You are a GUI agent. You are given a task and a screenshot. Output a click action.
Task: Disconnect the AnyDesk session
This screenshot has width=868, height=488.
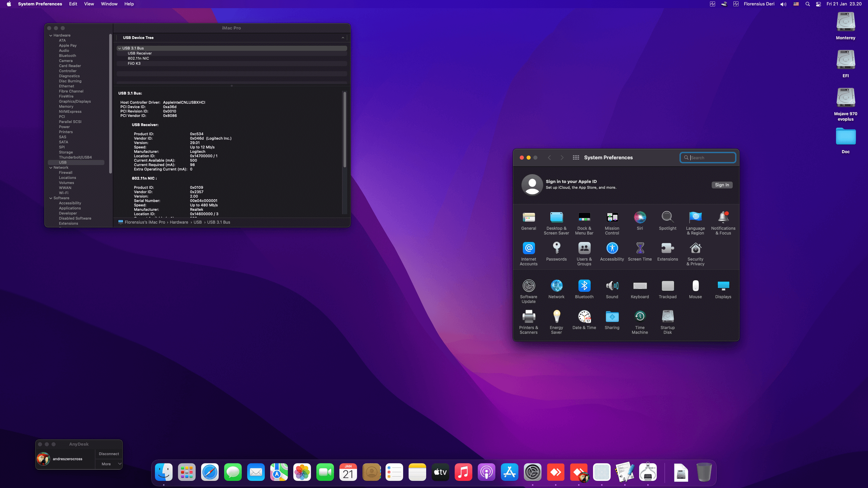(x=108, y=454)
